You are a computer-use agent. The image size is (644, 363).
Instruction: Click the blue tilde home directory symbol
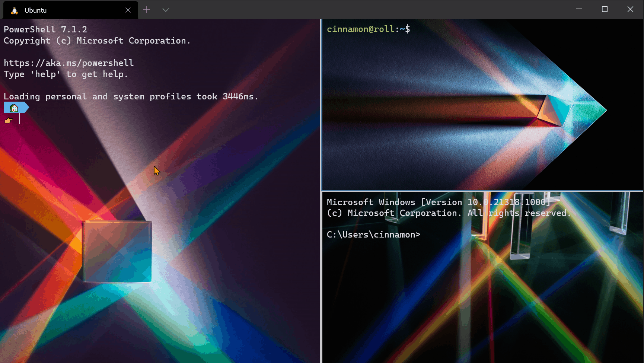(402, 29)
